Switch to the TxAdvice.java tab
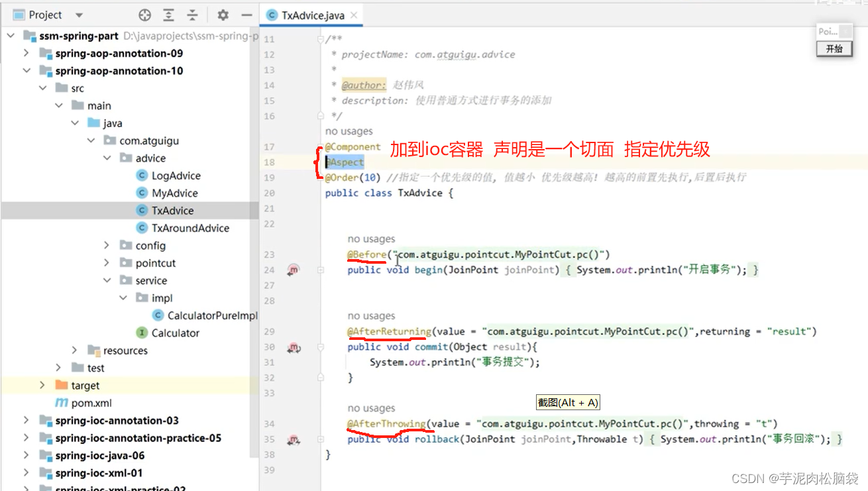The image size is (868, 491). tap(312, 15)
